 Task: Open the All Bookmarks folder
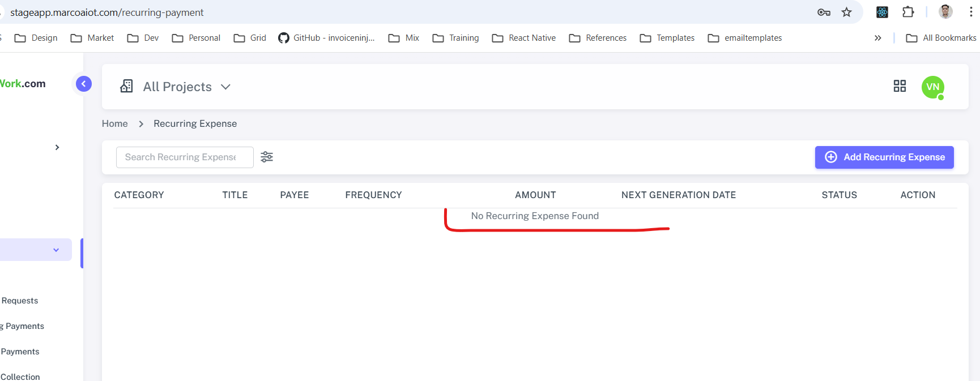click(941, 38)
